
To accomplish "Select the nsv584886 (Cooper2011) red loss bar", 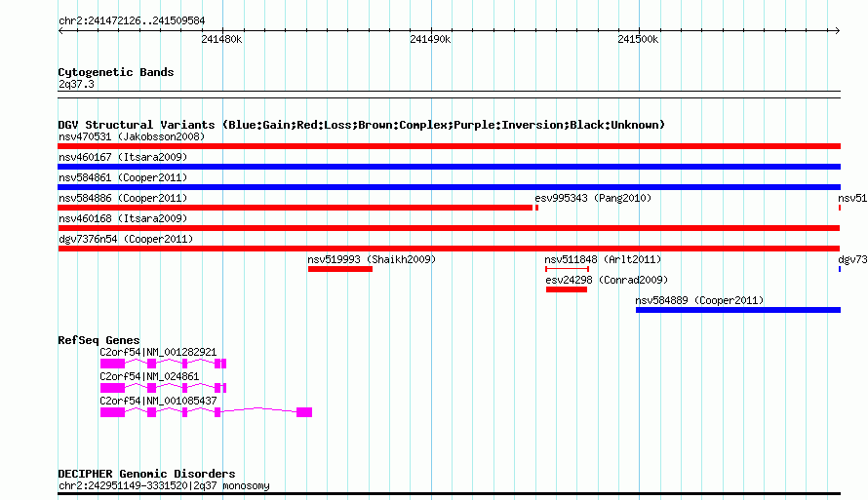I will pyautogui.click(x=296, y=208).
